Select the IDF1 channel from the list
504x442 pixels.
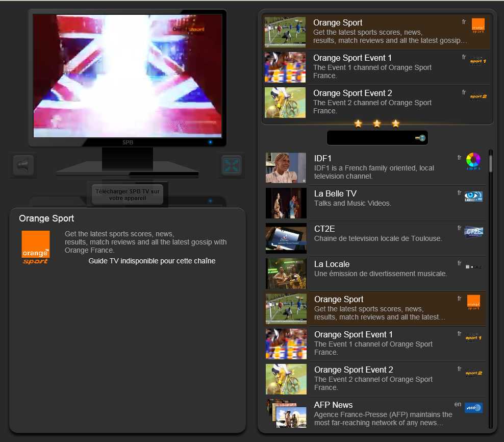point(377,167)
